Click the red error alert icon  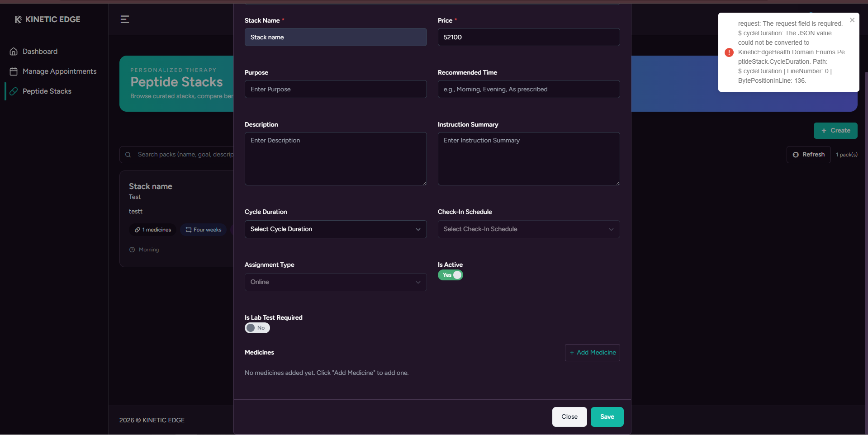(x=729, y=52)
